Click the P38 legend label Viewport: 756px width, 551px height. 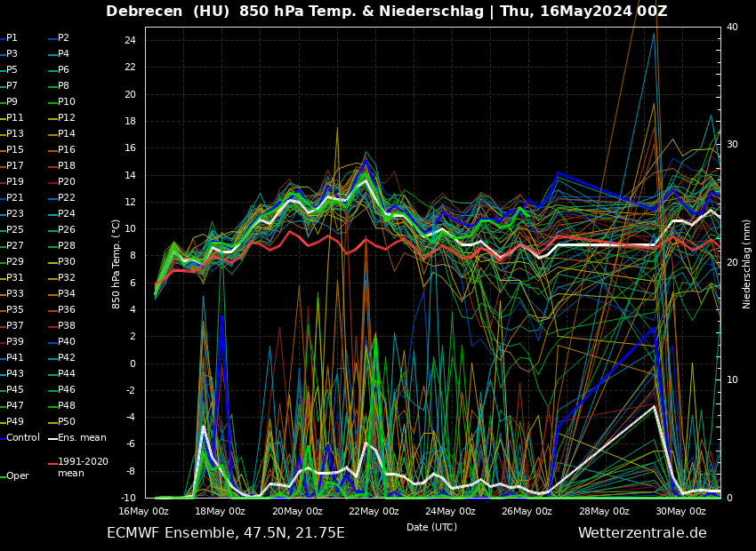coord(67,326)
